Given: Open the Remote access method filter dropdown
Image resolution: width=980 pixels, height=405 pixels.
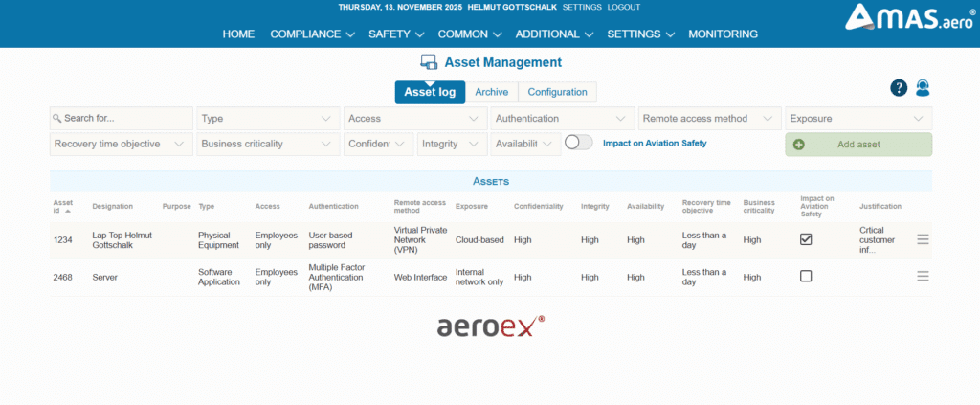Looking at the screenshot, I should pyautogui.click(x=708, y=119).
